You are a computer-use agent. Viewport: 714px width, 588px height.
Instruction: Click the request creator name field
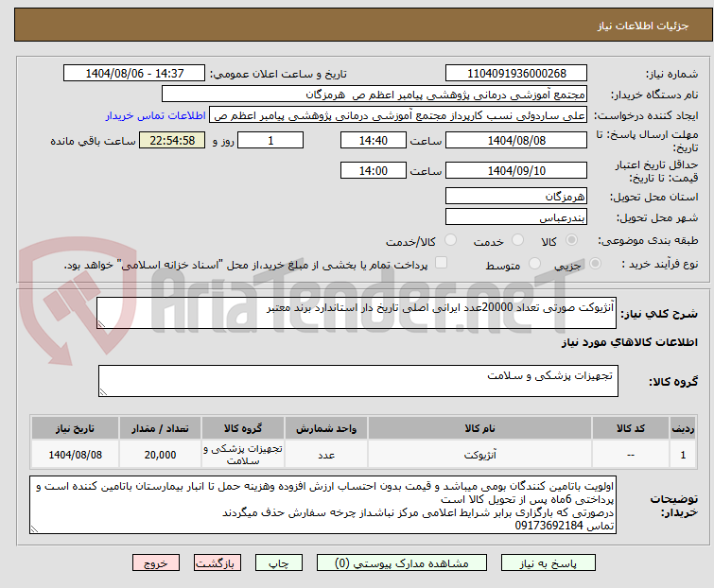click(x=398, y=115)
